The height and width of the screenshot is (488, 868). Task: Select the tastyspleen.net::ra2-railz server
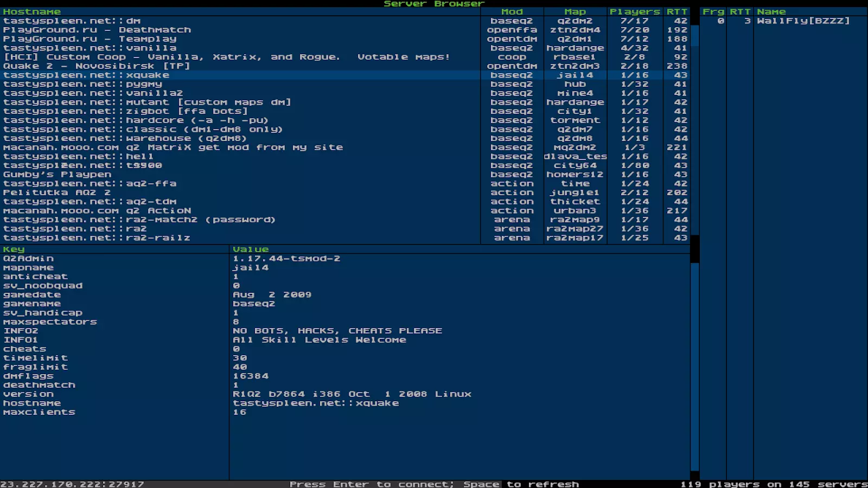click(345, 238)
